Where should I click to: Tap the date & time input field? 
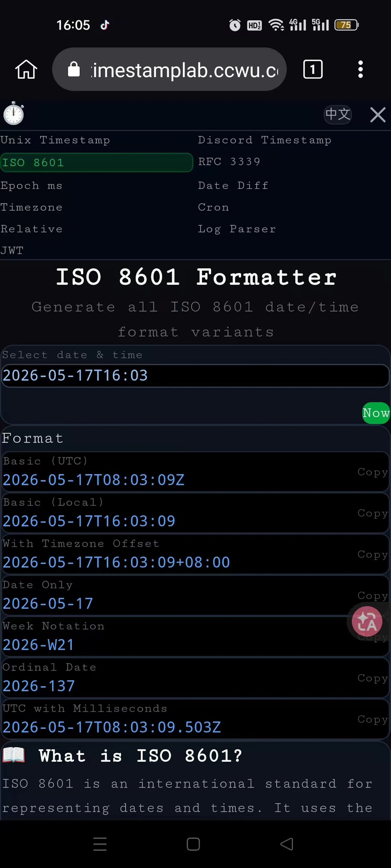point(195,376)
